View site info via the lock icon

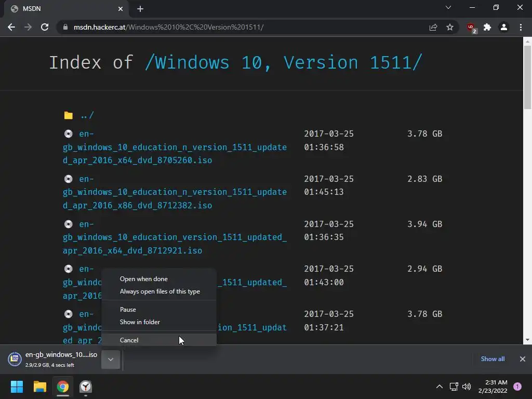pyautogui.click(x=65, y=27)
